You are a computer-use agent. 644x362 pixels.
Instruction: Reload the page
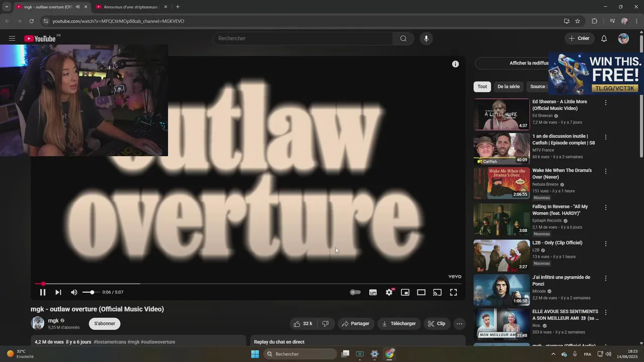31,21
